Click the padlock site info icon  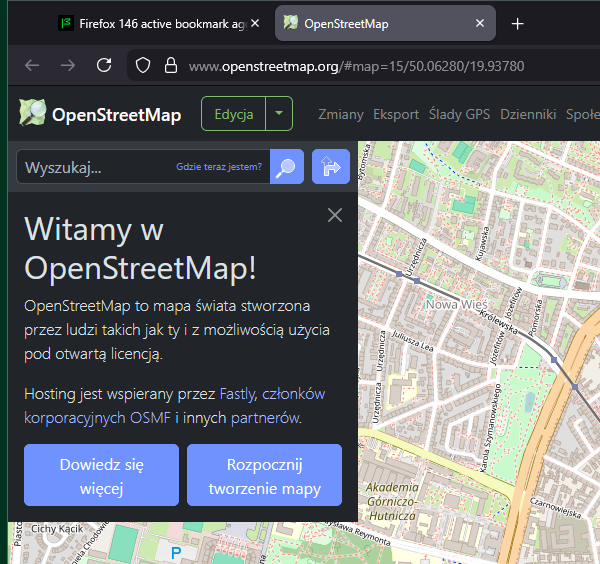[x=169, y=66]
